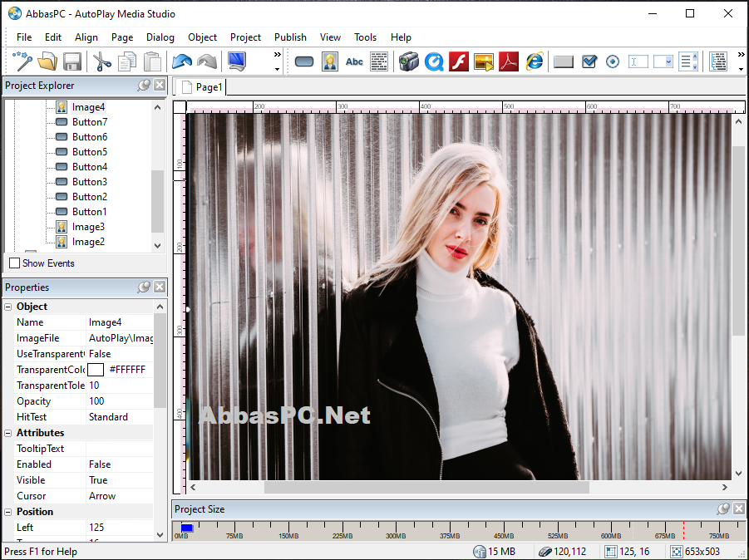Close the Project Size panel
The height and width of the screenshot is (560, 749).
739,509
